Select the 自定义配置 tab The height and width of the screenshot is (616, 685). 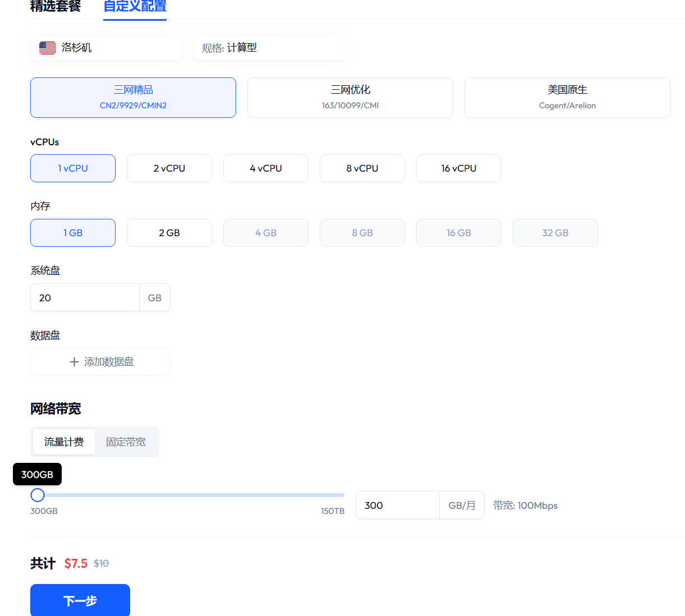point(135,7)
